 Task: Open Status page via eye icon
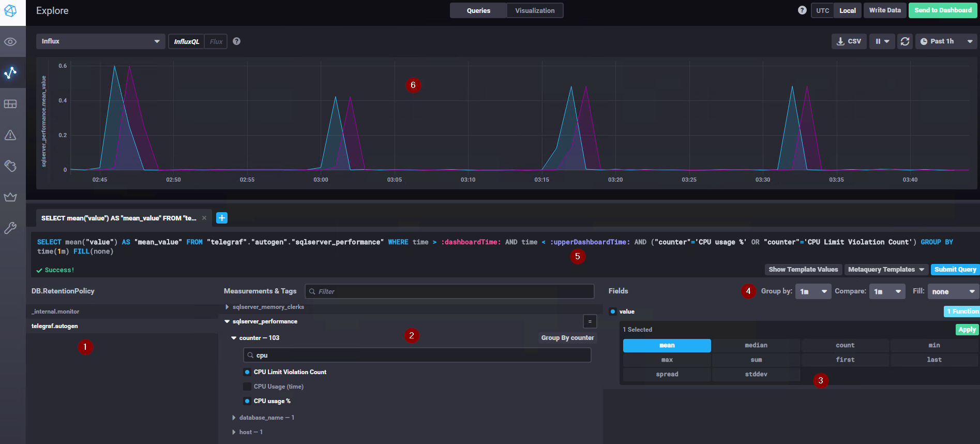[10, 42]
